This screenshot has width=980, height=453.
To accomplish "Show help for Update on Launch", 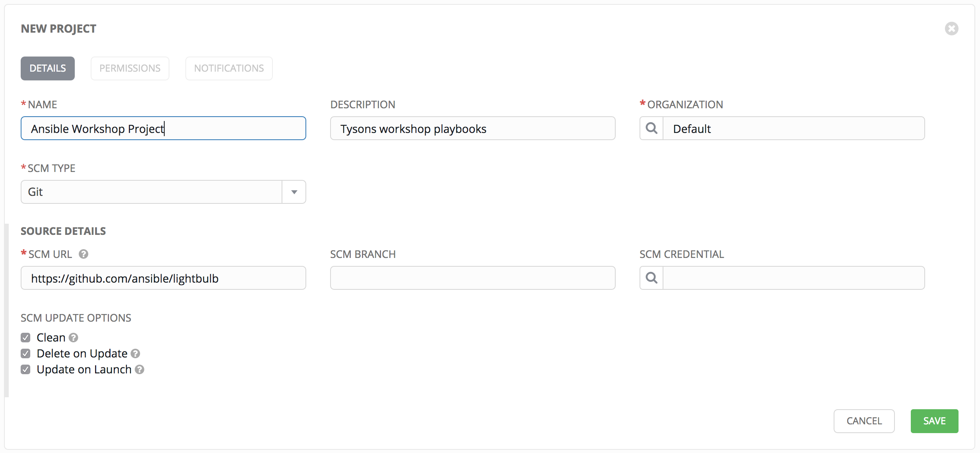I will click(x=139, y=369).
